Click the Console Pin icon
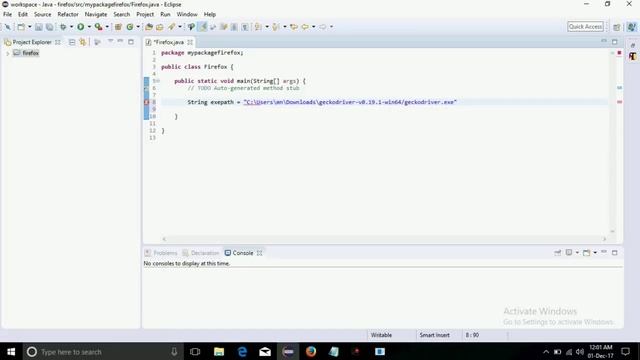640x360 pixels. 558,253
